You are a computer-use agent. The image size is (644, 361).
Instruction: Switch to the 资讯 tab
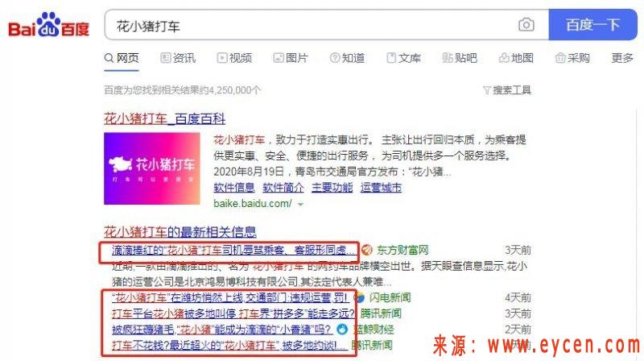[x=178, y=58]
